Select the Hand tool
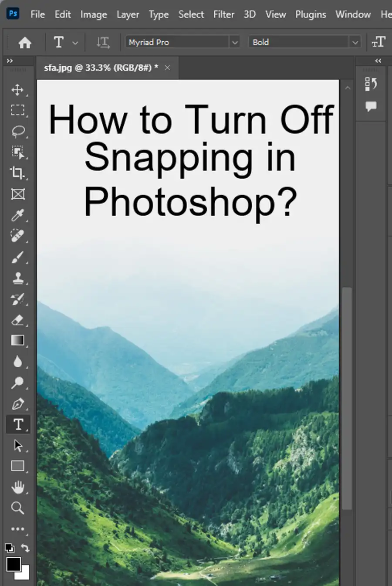Viewport: 392px width, 586px height. click(x=17, y=487)
